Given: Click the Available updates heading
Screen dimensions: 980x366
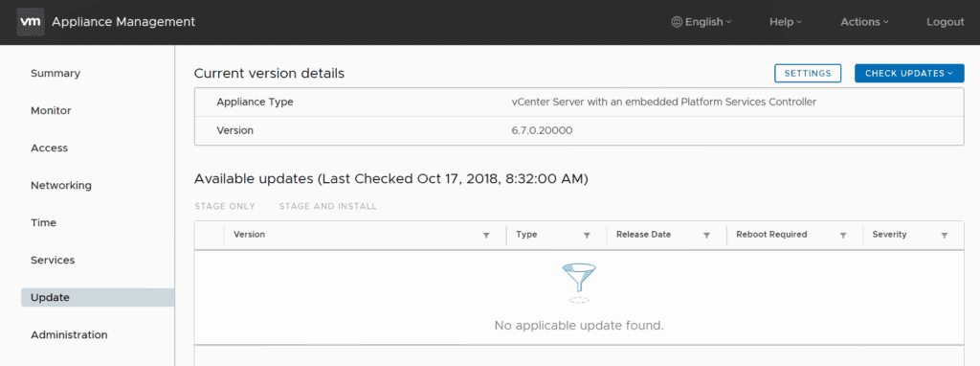Looking at the screenshot, I should 391,178.
